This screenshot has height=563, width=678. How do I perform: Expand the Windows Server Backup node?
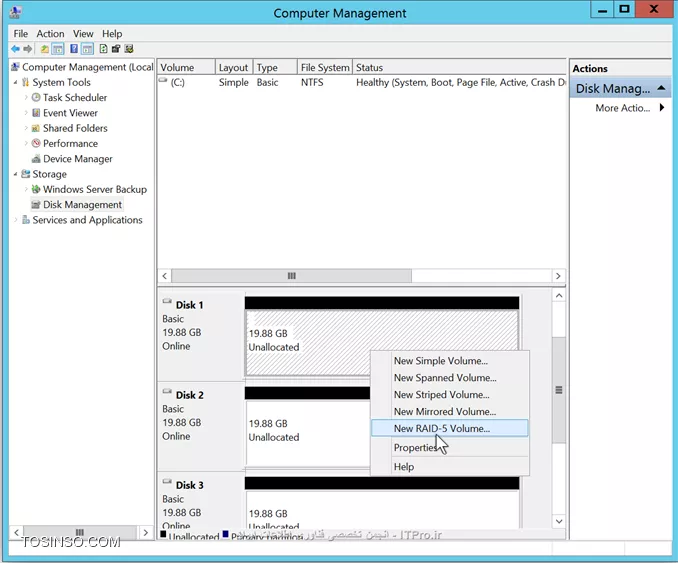[26, 189]
